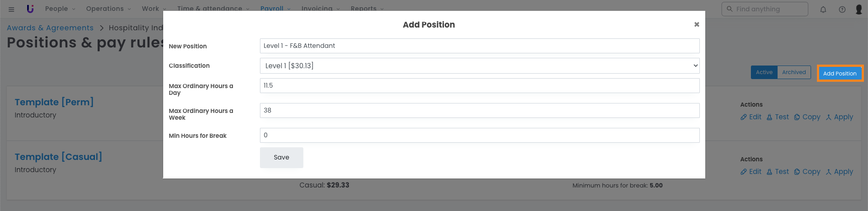The image size is (868, 211).
Task: Open the hamburger navigation menu icon
Action: point(11,9)
